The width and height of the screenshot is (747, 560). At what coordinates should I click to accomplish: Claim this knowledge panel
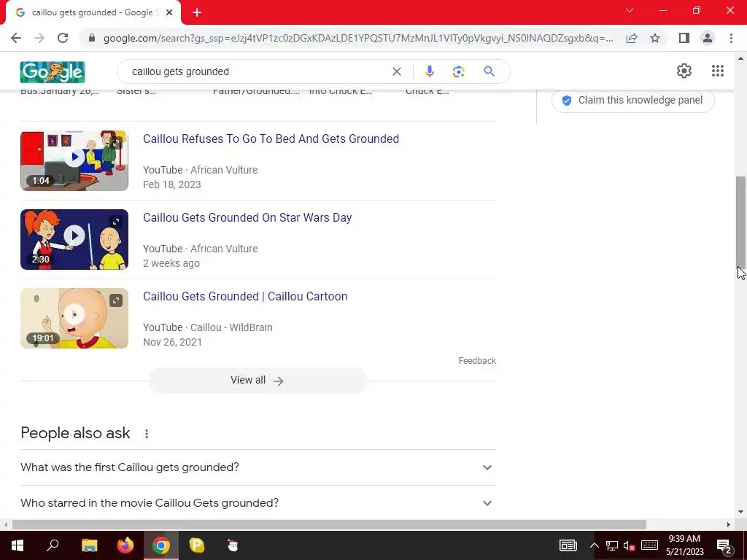(632, 100)
